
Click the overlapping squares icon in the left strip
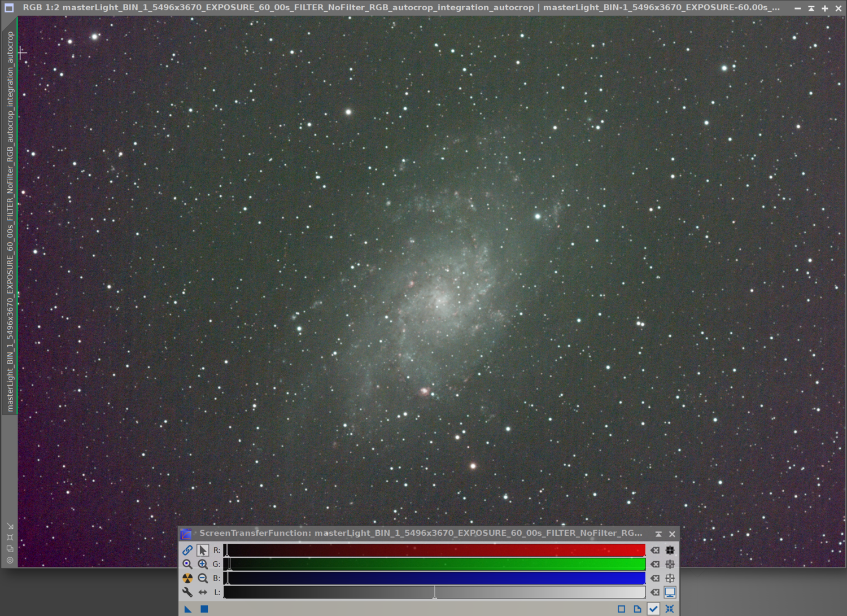point(10,549)
